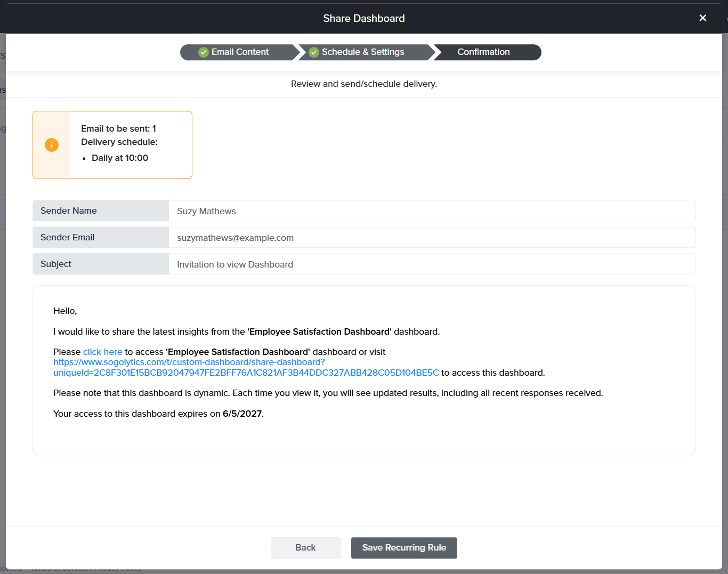Image resolution: width=728 pixels, height=574 pixels.
Task: Click the expiry date 6/5/2027
Action: point(242,414)
